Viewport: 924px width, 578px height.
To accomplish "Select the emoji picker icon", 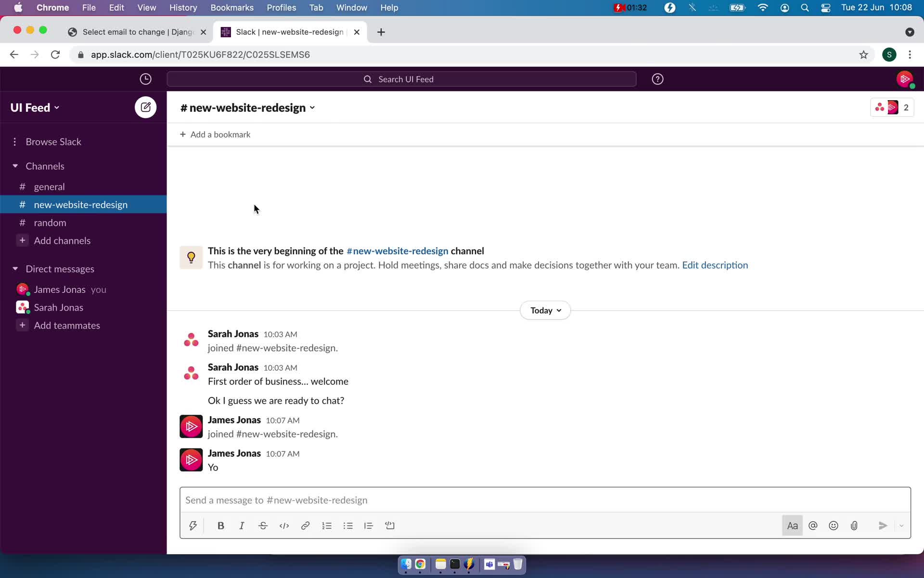I will (x=834, y=525).
